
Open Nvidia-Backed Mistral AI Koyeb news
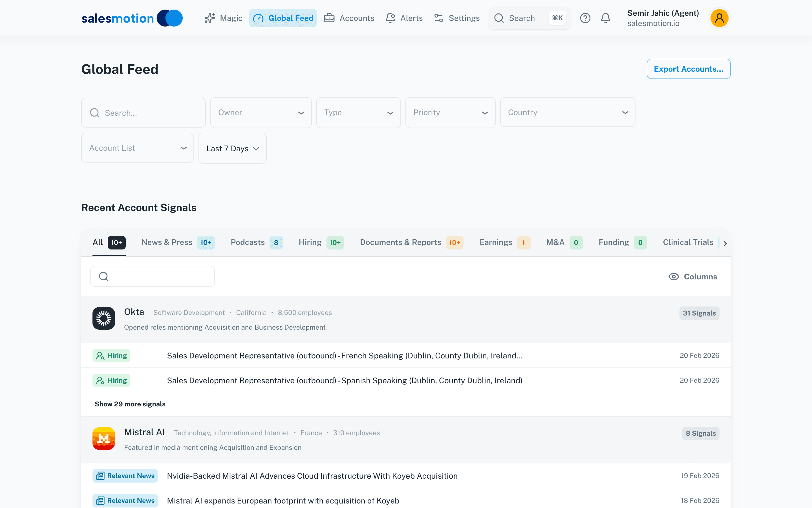[x=312, y=476]
